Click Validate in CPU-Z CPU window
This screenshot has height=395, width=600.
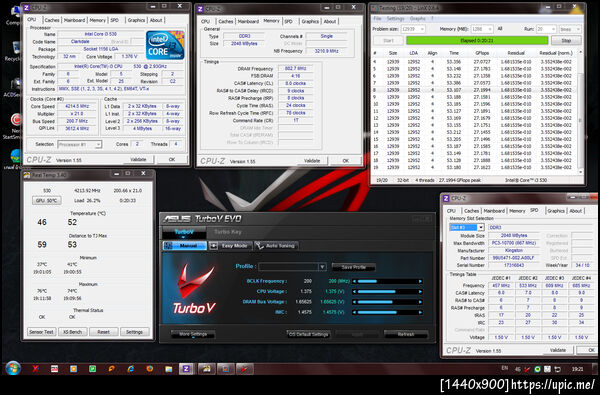click(139, 159)
